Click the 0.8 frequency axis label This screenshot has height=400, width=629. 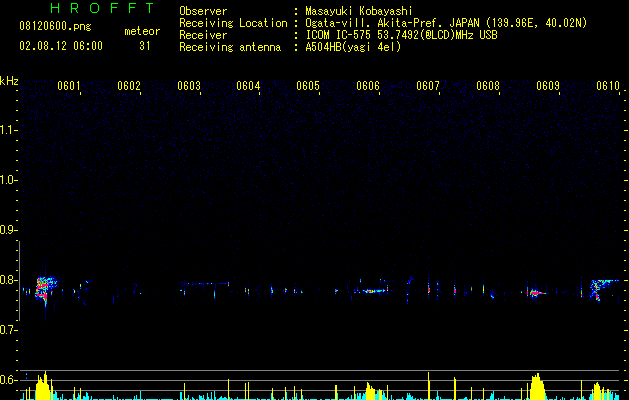click(7, 280)
